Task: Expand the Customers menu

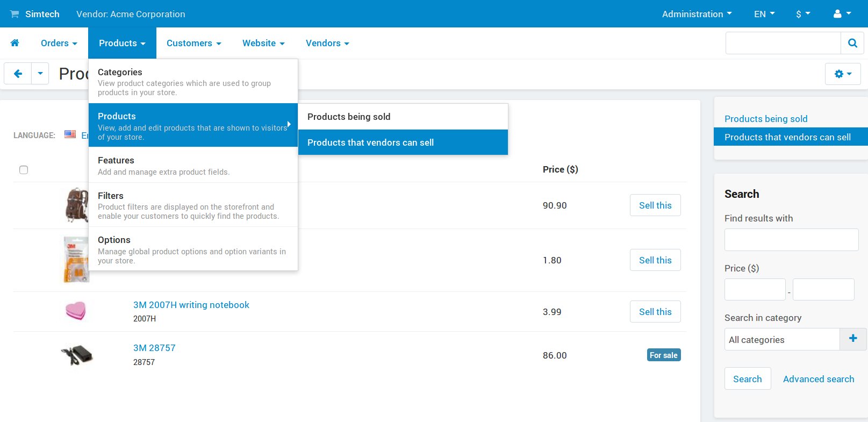Action: click(x=194, y=43)
